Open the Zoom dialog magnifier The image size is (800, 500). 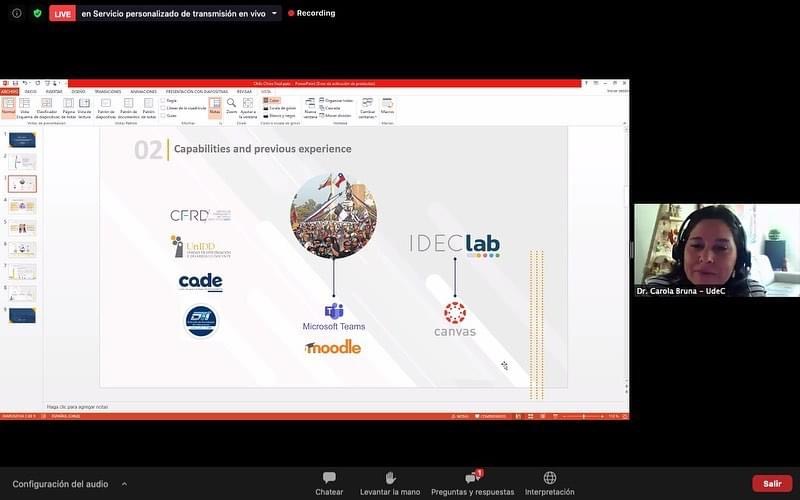coord(232,106)
